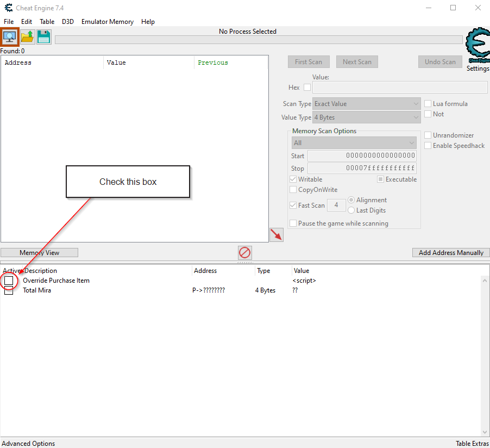The image size is (490, 448).
Task: Click the Cheat Engine logo settings icon
Action: 478,45
